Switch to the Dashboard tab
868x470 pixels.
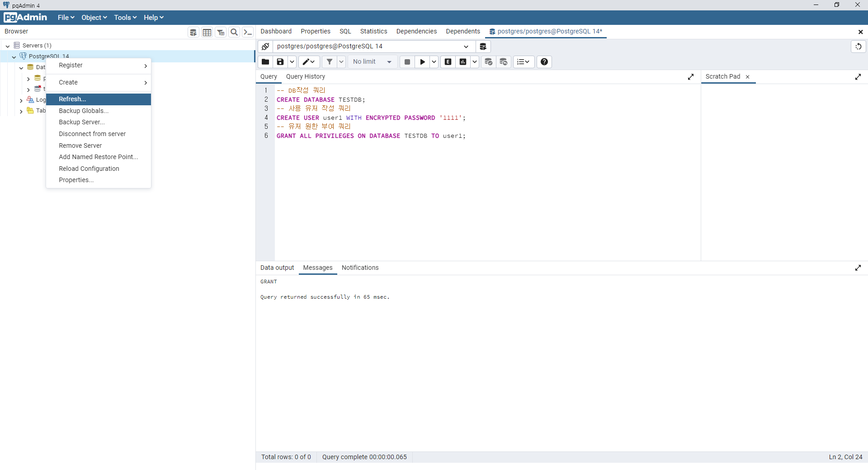[x=276, y=32]
